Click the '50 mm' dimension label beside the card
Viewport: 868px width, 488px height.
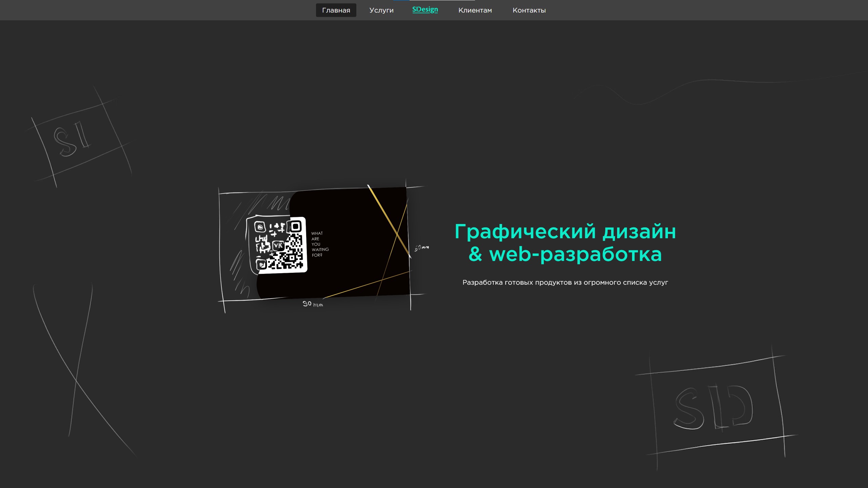click(x=421, y=248)
